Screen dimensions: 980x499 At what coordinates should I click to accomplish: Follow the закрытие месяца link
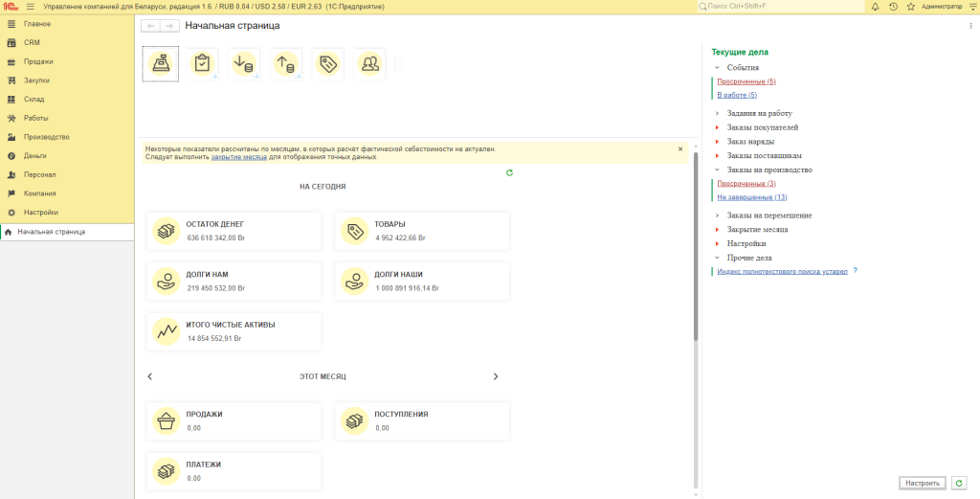pyautogui.click(x=239, y=157)
